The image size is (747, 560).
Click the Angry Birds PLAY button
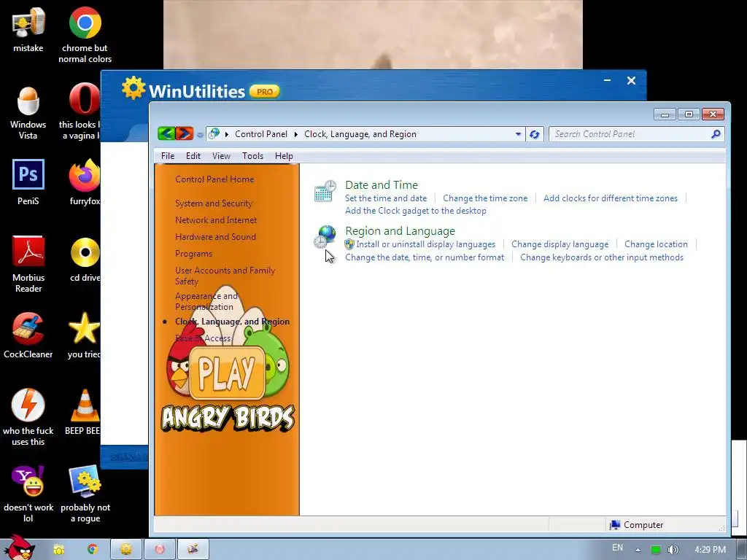pyautogui.click(x=226, y=373)
